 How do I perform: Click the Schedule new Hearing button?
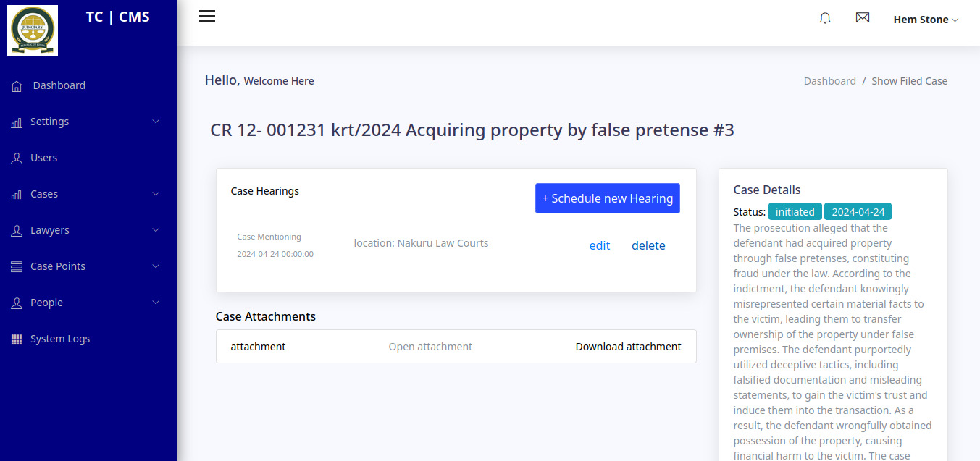point(607,198)
